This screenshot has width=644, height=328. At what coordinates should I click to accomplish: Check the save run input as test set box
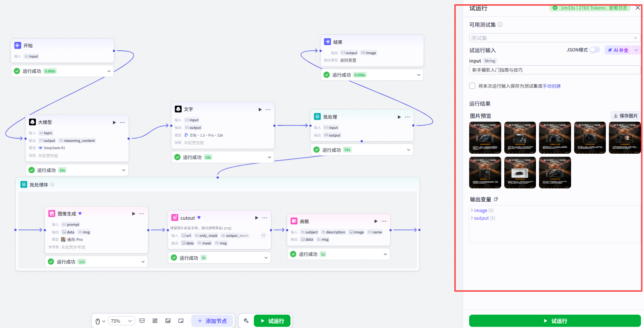(472, 86)
